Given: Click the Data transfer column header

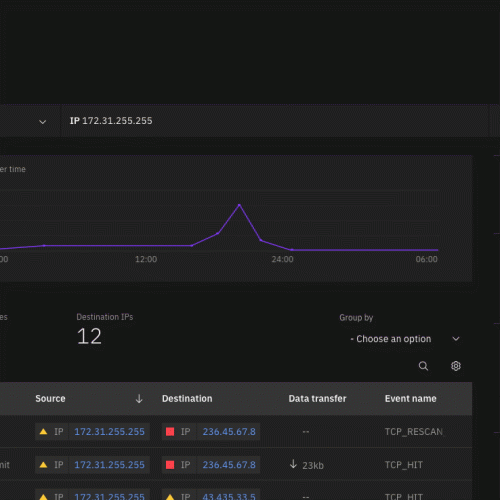Looking at the screenshot, I should [317, 398].
